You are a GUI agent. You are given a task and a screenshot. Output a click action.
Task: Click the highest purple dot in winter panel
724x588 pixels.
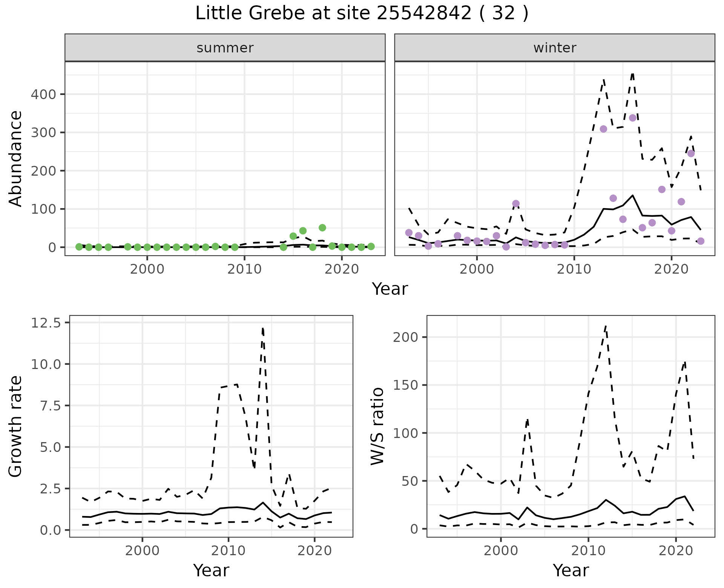633,118
